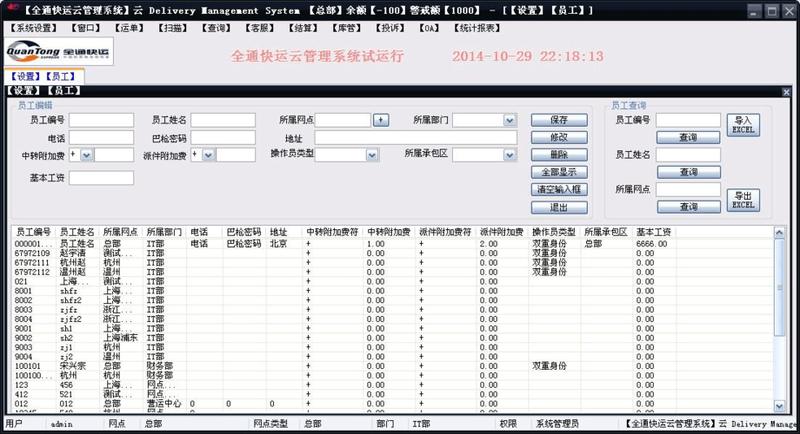Click 查询 under the 员工姓名 search field

point(688,172)
